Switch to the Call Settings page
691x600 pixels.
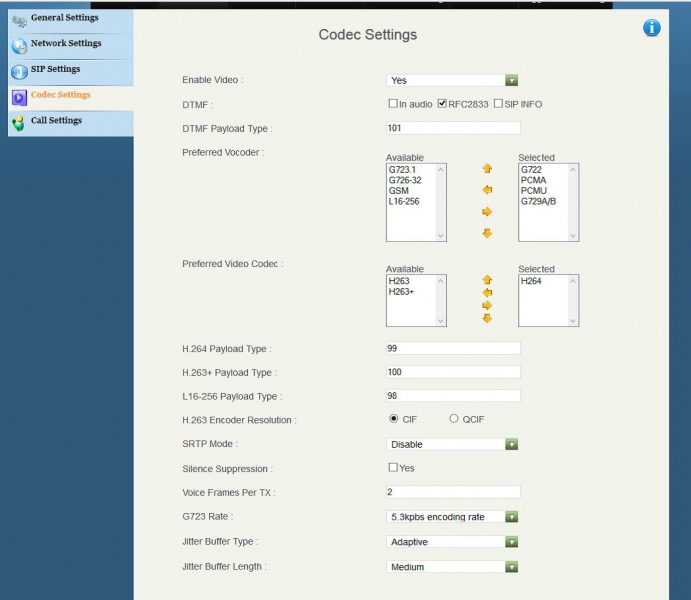(56, 120)
